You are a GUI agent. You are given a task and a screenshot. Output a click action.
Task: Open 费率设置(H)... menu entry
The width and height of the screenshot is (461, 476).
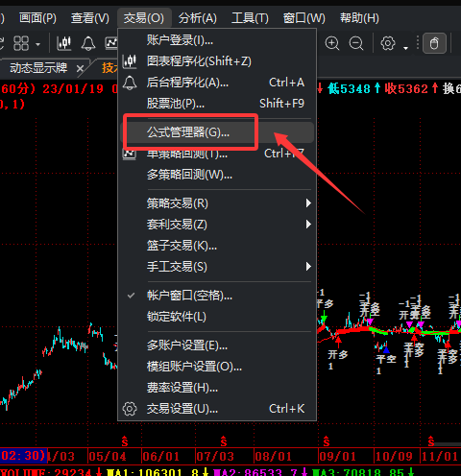pyautogui.click(x=217, y=388)
